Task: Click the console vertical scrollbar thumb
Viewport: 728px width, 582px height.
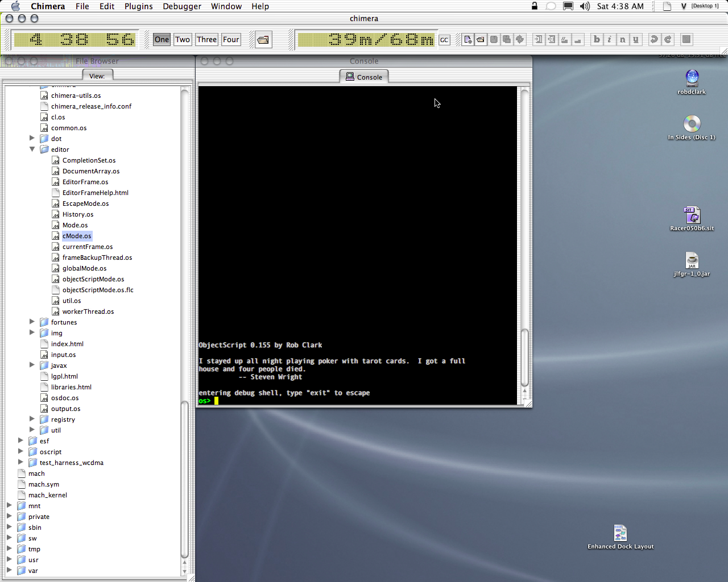Action: click(524, 358)
